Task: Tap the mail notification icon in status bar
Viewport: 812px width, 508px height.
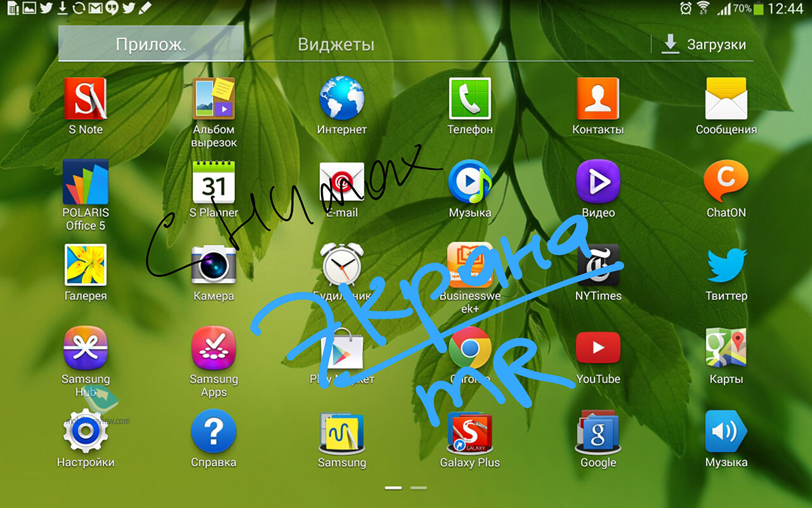Action: click(x=95, y=8)
